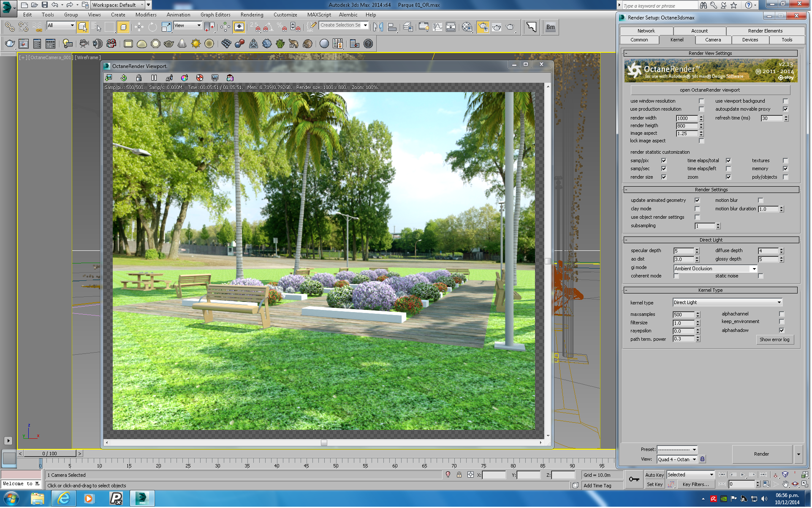
Task: Switch to the Camera tab
Action: [714, 40]
